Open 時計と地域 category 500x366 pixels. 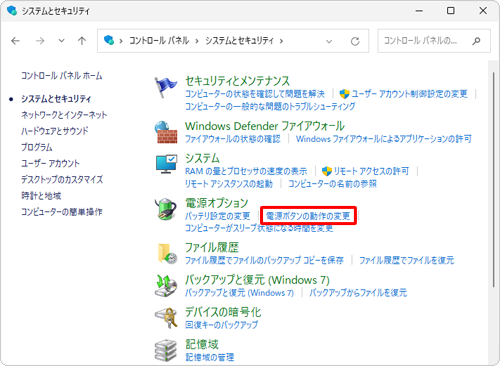(x=41, y=196)
